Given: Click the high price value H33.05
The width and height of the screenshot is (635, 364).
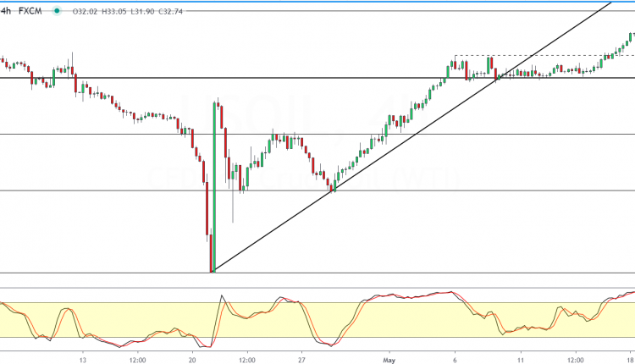Looking at the screenshot, I should pos(113,12).
